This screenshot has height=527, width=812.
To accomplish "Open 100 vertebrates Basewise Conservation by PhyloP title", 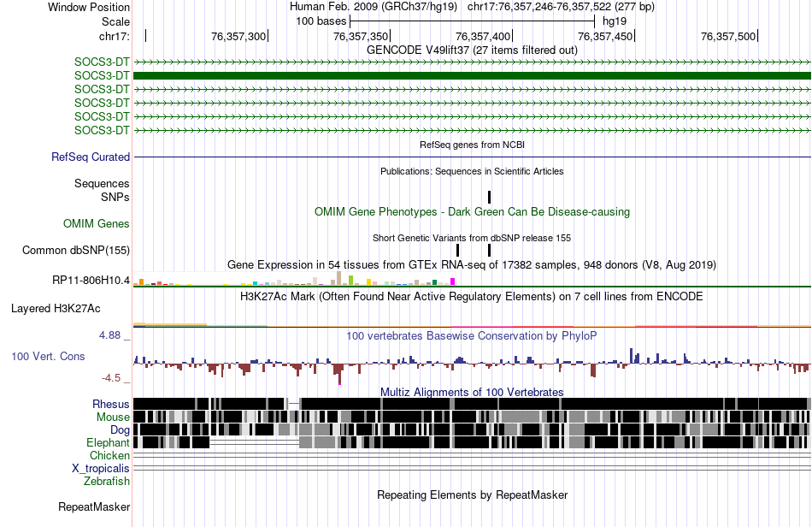I will [x=472, y=335].
